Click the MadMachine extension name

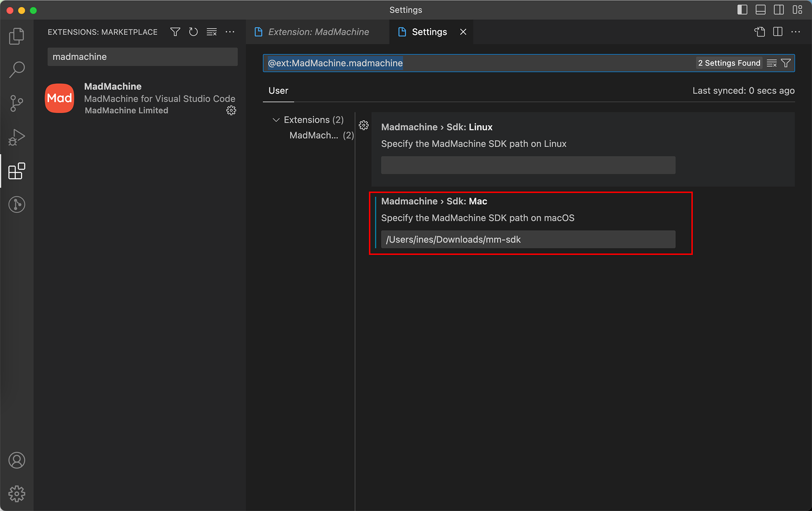point(113,86)
